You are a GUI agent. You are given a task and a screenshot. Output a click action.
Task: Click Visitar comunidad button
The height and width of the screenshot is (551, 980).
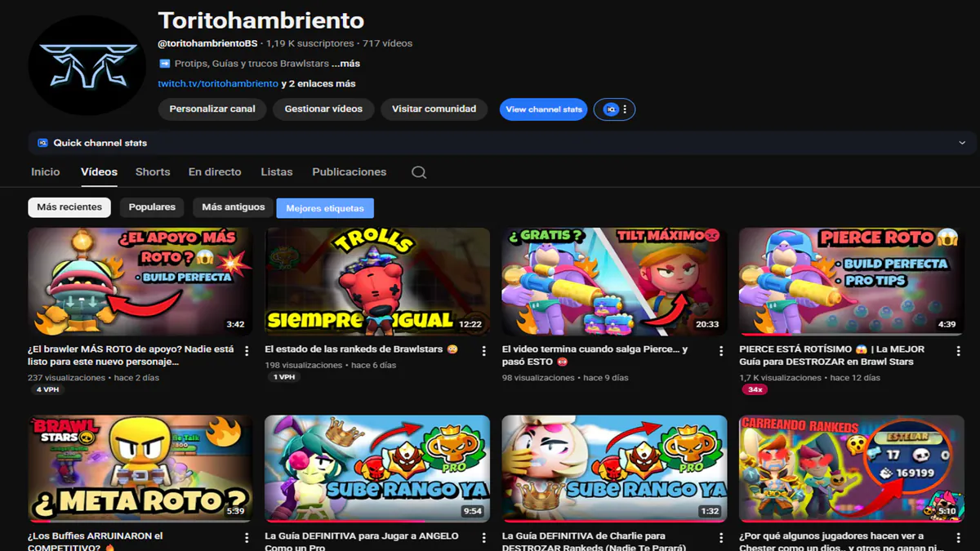(434, 109)
